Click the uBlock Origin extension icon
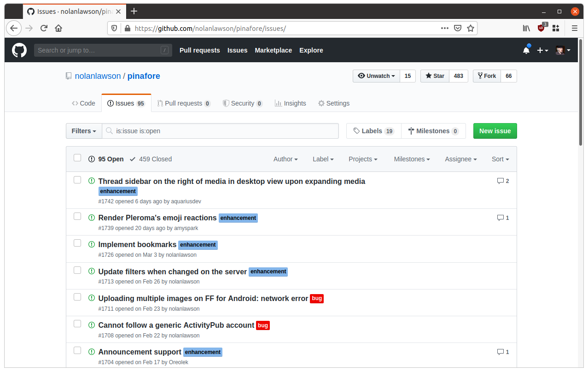 (541, 28)
